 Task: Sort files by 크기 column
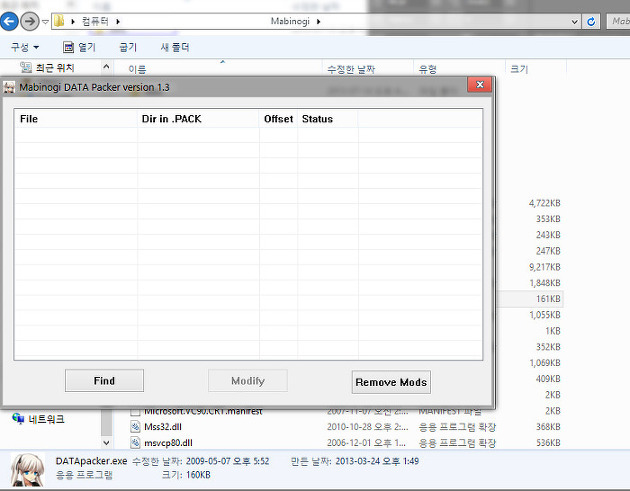[x=519, y=69]
